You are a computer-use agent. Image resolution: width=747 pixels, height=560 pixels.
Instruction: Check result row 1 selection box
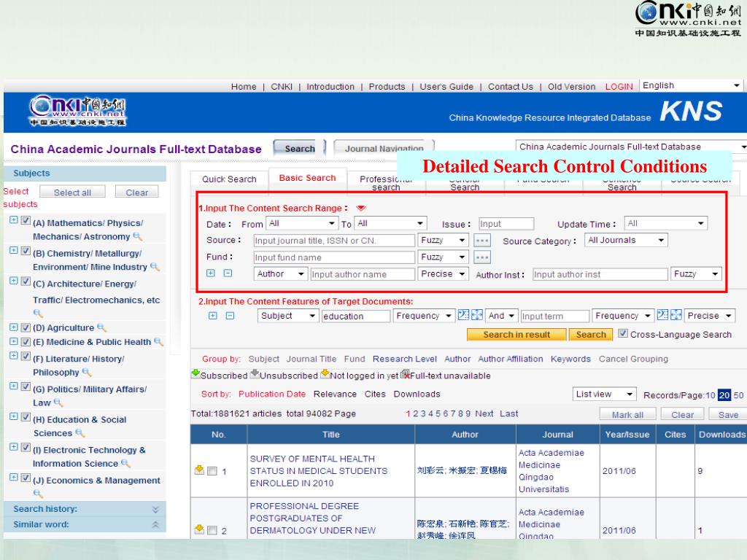click(x=212, y=471)
